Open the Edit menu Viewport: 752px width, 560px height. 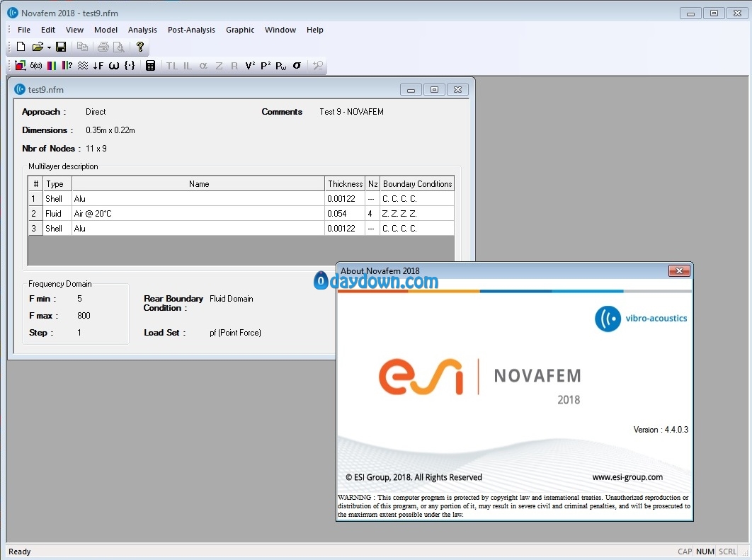point(48,30)
